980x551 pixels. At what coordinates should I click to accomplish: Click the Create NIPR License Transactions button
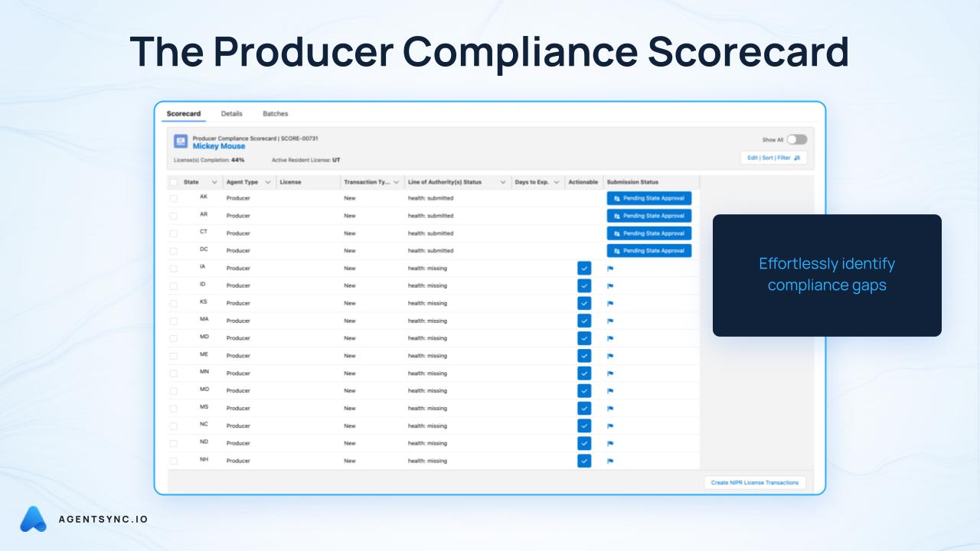coord(755,482)
